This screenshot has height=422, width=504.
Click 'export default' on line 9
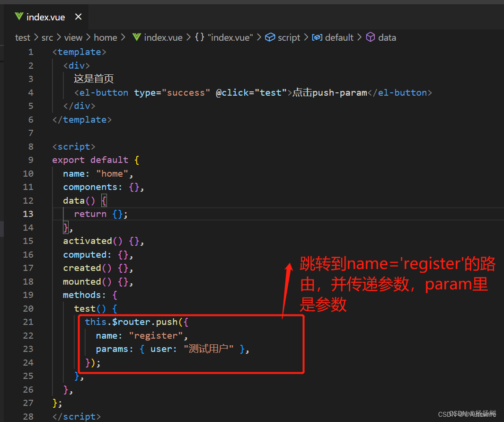point(90,160)
